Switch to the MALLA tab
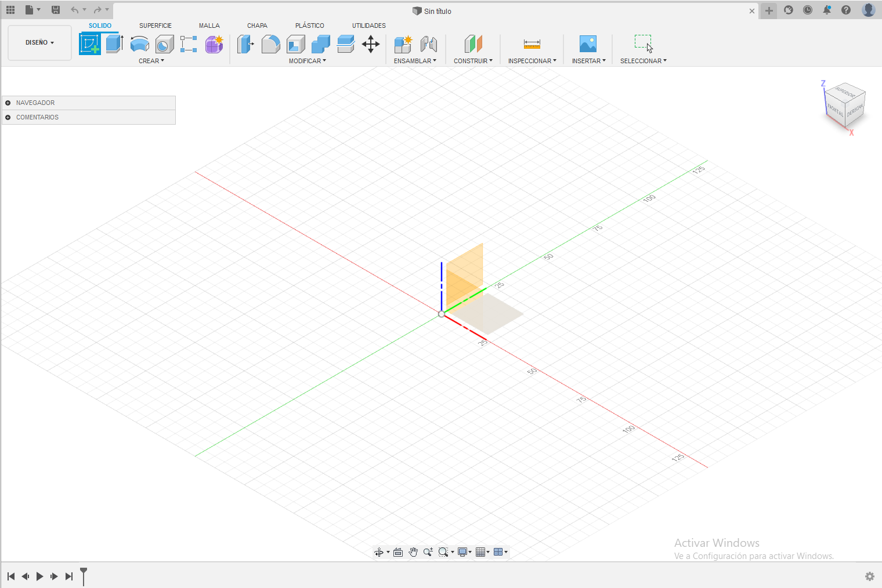 209,26
